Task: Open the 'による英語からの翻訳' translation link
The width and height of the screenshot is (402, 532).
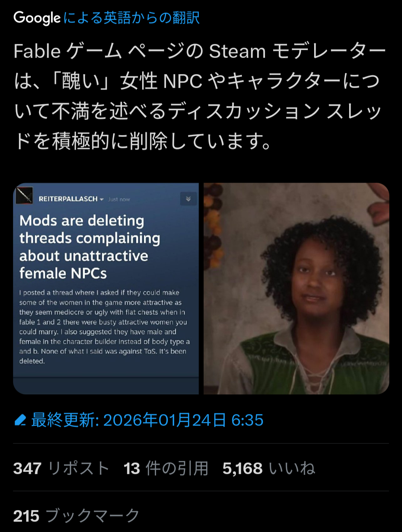Action: pos(131,18)
